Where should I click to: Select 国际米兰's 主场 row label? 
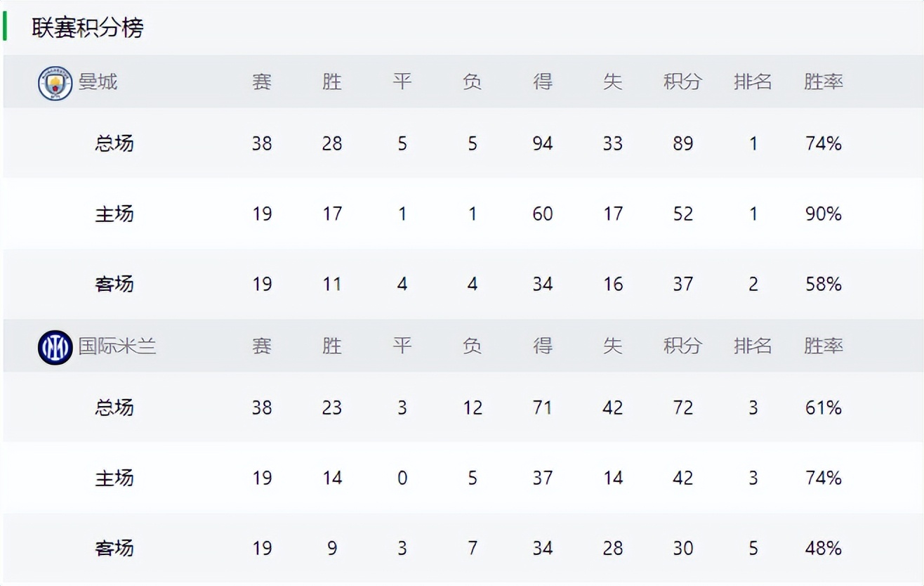click(114, 478)
